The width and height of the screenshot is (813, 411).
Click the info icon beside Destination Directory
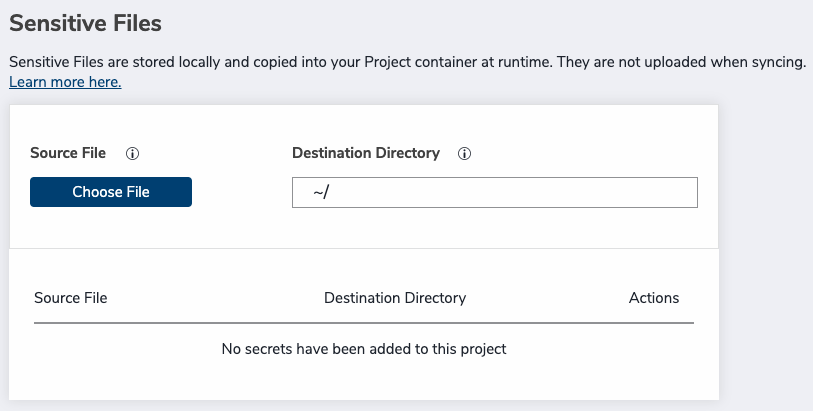464,154
